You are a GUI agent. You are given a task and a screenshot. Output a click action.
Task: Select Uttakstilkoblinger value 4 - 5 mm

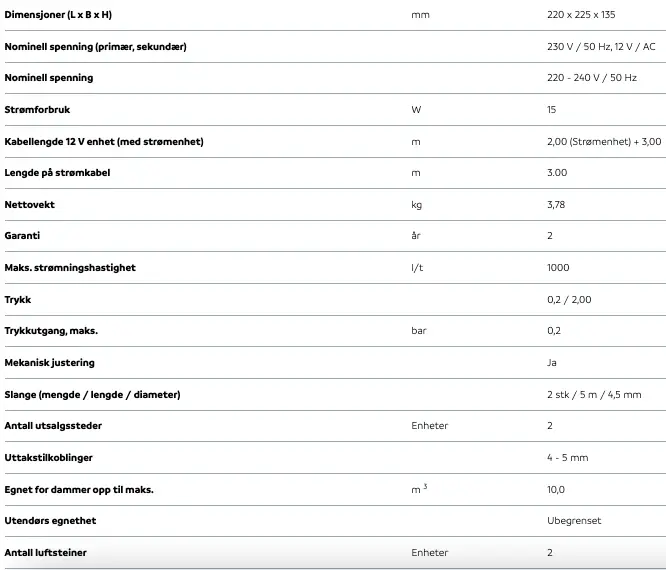click(x=567, y=458)
